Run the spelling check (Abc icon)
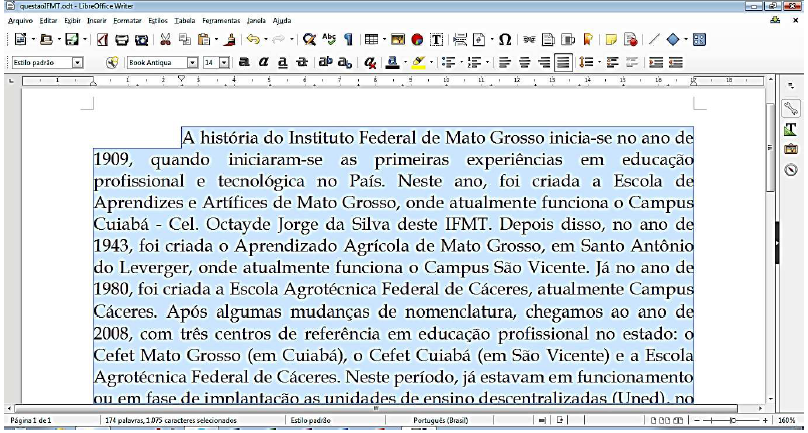Screen dimensions: 808x433 [x=329, y=40]
